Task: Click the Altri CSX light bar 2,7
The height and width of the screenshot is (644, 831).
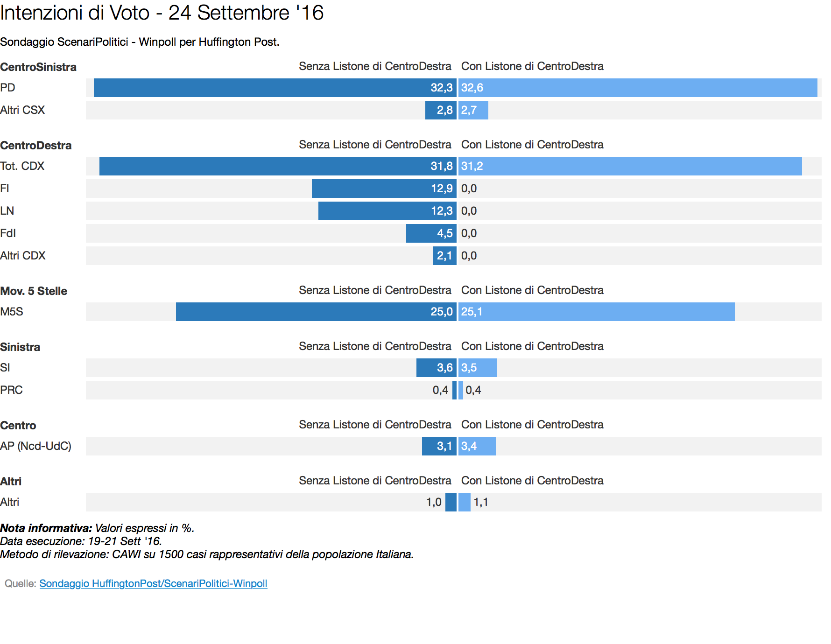Action: [473, 110]
